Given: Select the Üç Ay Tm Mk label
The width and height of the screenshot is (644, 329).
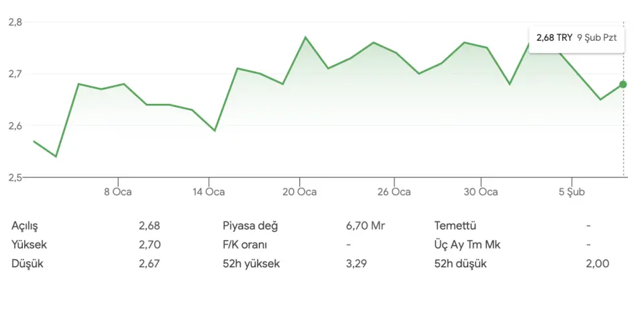Looking at the screenshot, I should (468, 245).
